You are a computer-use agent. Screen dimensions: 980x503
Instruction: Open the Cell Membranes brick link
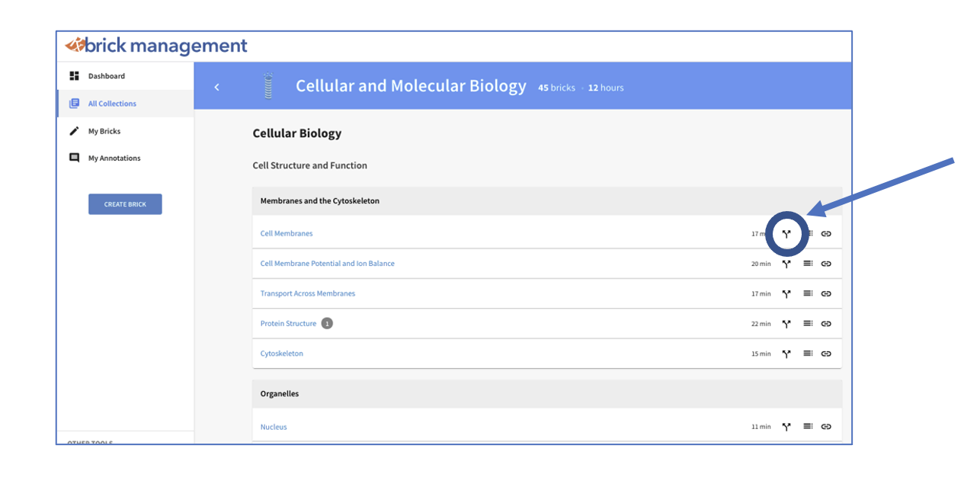(287, 233)
